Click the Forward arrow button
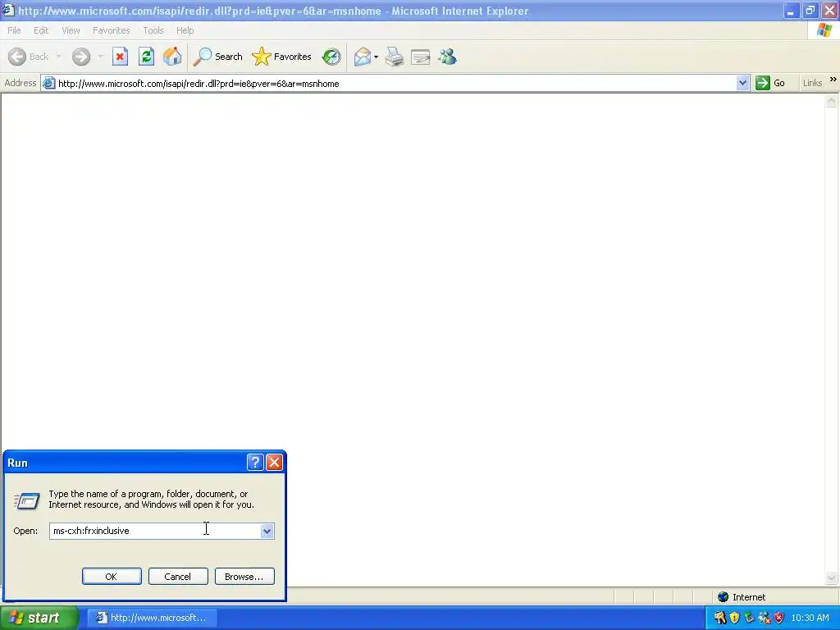 tap(81, 57)
